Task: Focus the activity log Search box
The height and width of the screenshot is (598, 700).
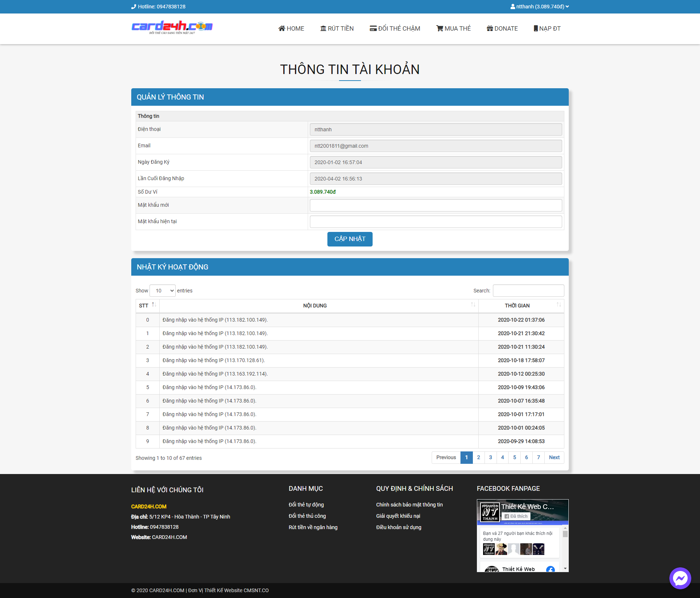Action: click(528, 291)
